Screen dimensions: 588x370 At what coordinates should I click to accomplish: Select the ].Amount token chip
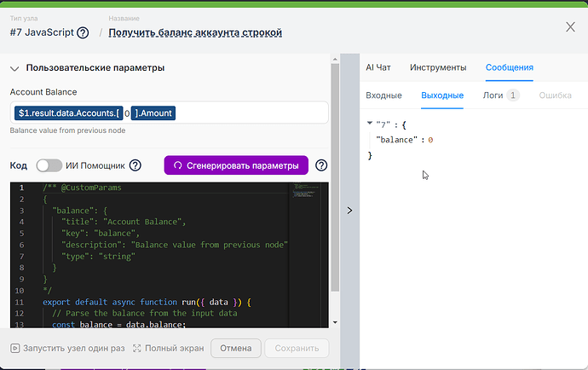click(x=153, y=113)
